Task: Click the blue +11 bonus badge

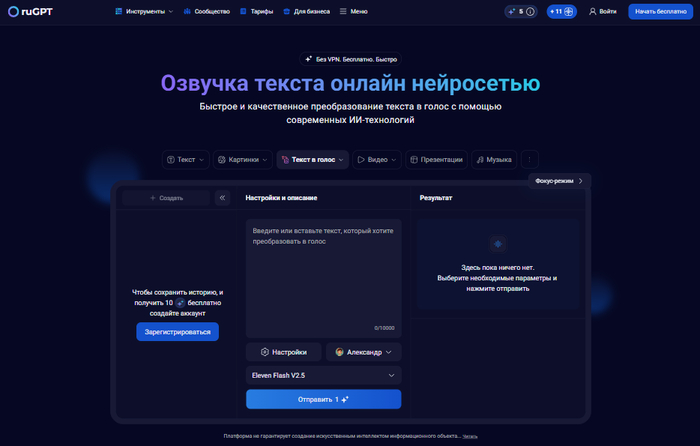Action: click(x=561, y=12)
